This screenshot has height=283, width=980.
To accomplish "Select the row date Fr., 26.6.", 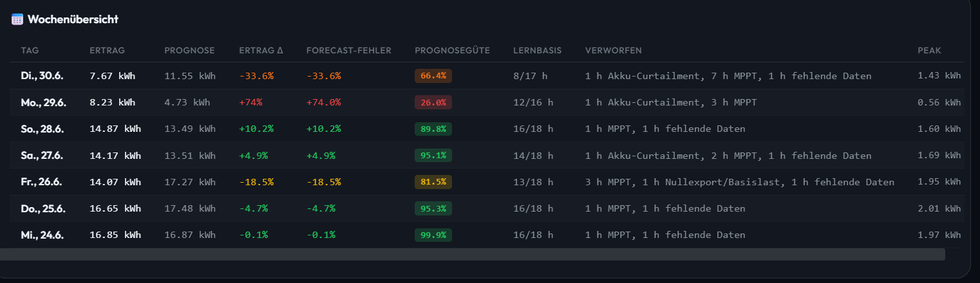I will (41, 182).
